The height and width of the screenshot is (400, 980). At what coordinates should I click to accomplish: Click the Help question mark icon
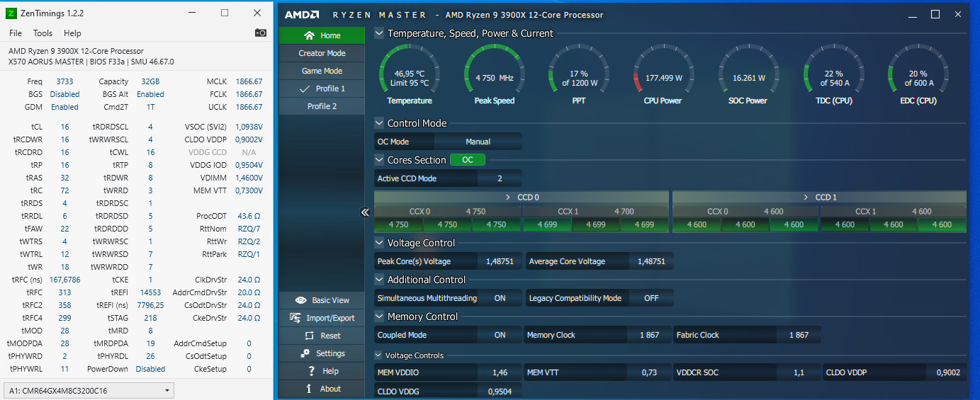311,371
